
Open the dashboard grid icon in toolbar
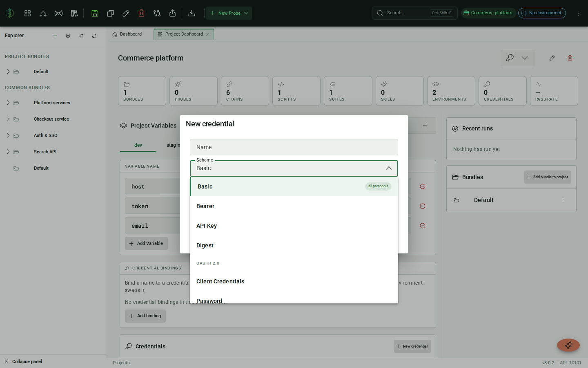pos(28,13)
